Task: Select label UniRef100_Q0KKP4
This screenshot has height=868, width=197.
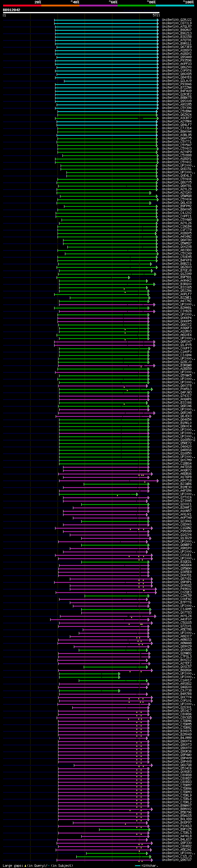Action: coord(177,318)
